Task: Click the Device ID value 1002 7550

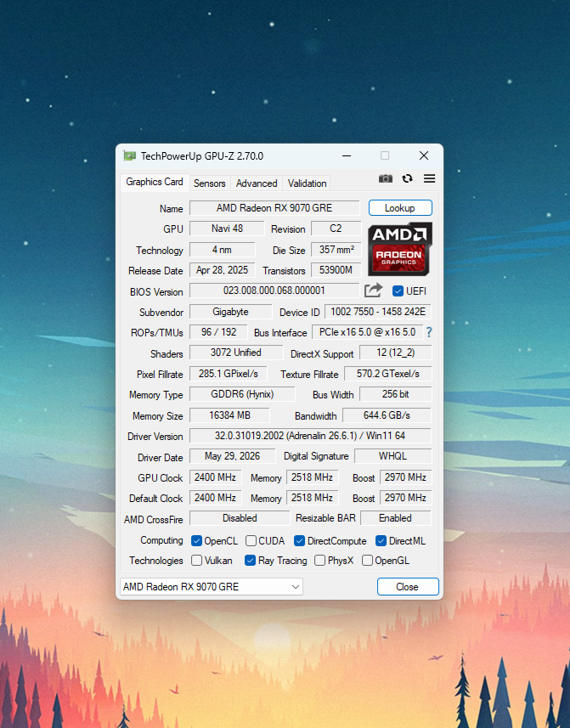Action: click(378, 312)
